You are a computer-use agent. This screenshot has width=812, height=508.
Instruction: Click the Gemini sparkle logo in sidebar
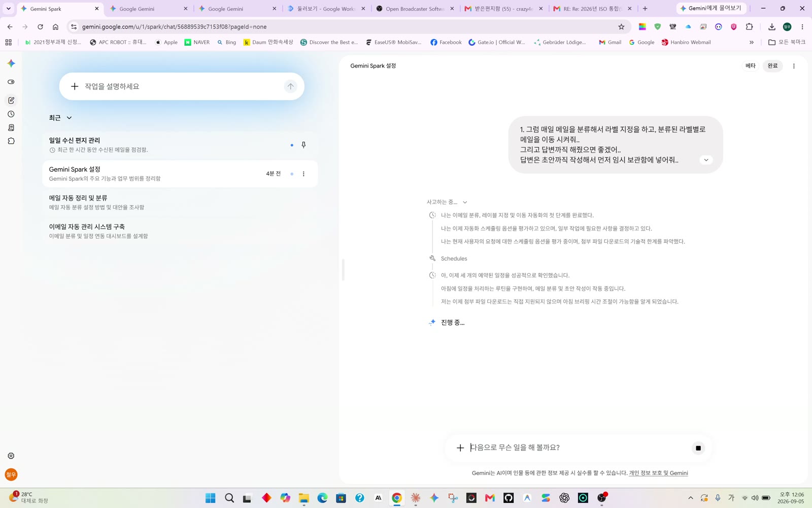pyautogui.click(x=11, y=63)
